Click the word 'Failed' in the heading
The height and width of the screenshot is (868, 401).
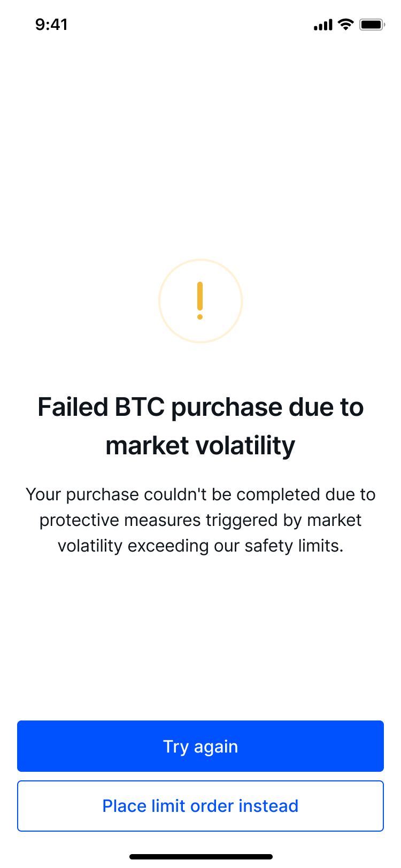click(73, 408)
